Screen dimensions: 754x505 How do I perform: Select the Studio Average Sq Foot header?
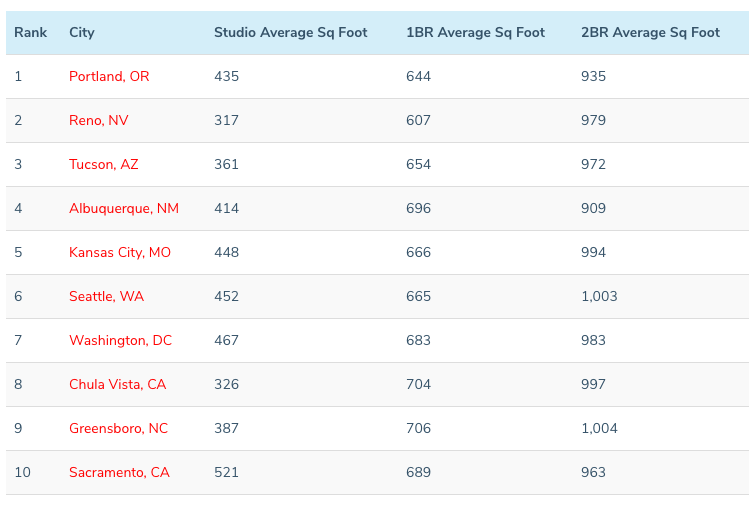[290, 33]
